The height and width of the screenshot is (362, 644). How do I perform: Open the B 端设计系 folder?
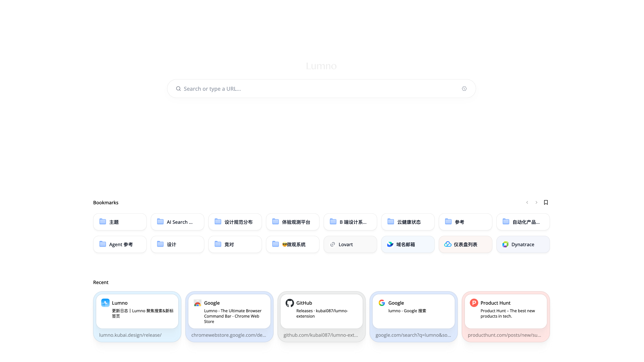pyautogui.click(x=350, y=222)
